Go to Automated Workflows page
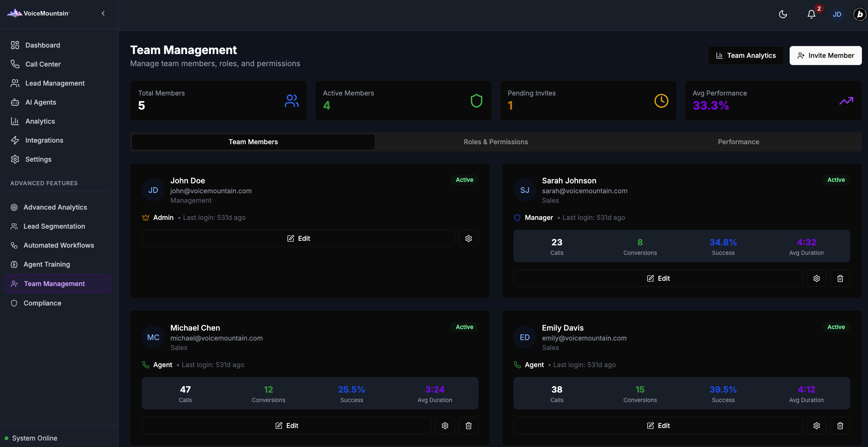Screen dimensions: 868x447 pos(59,245)
